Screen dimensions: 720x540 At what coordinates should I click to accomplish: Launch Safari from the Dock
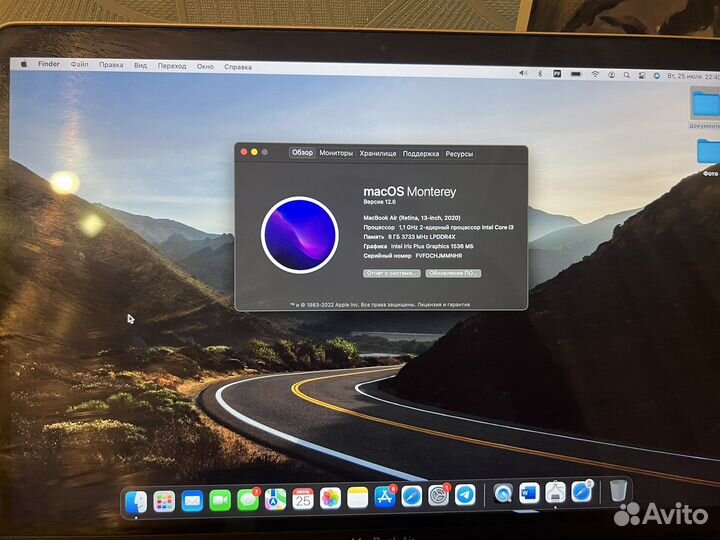[411, 496]
